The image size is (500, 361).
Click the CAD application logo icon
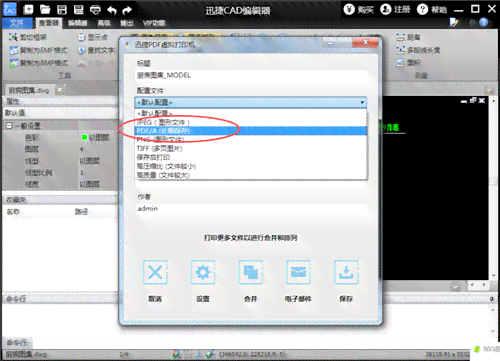point(9,9)
